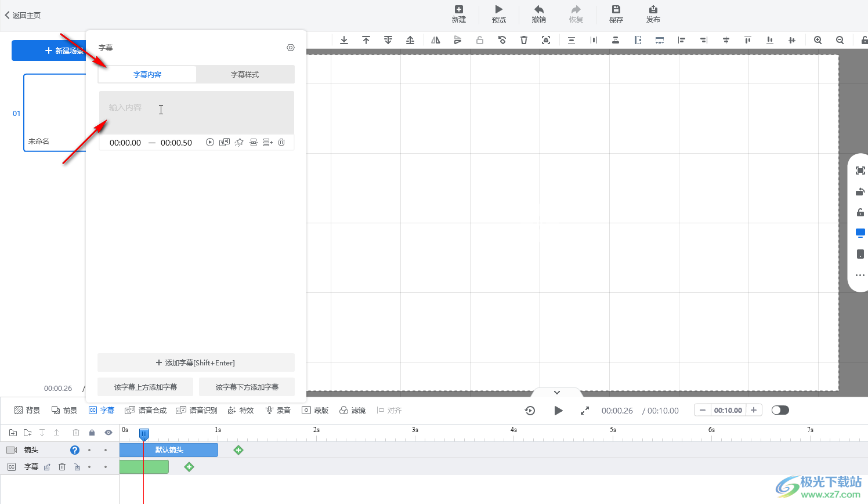Viewport: 868px width, 504px height.
Task: Send layer to bottom icon
Action: (344, 40)
